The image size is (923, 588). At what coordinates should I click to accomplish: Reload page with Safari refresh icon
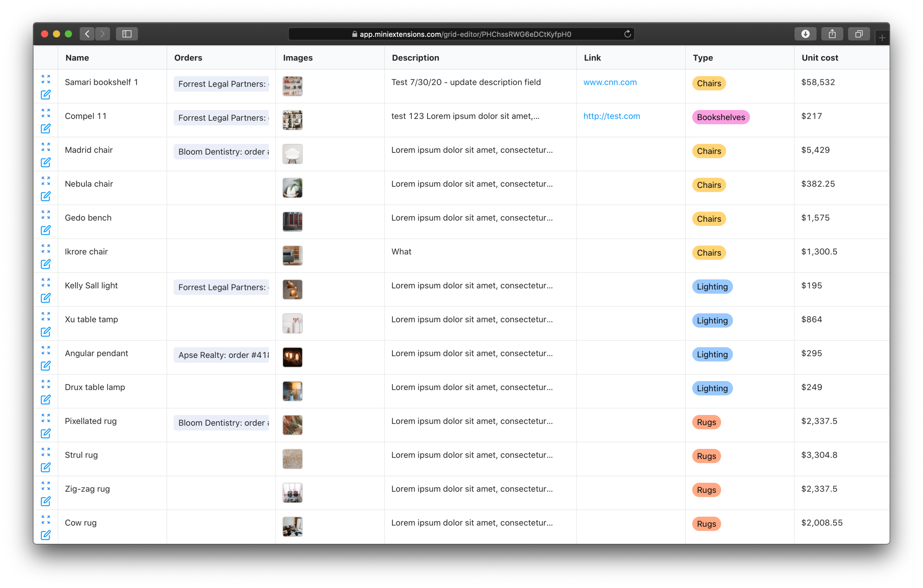click(627, 34)
